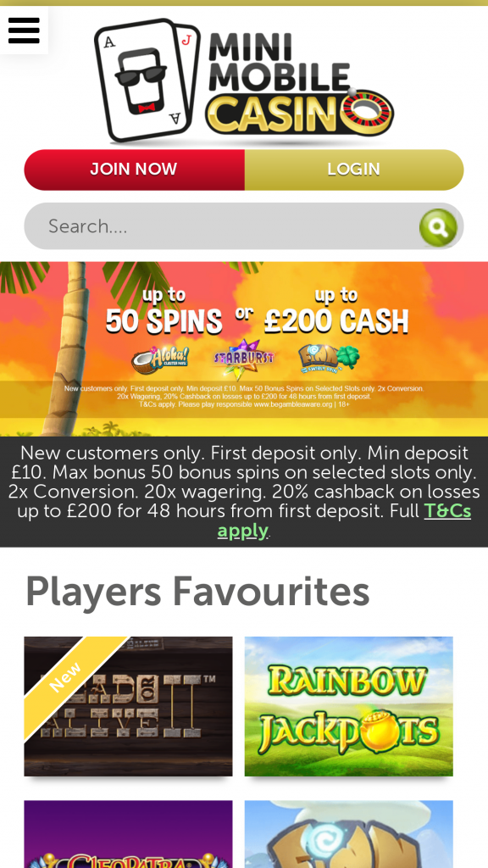Image resolution: width=488 pixels, height=868 pixels.
Task: Click the Players Favourites heading
Action: tap(197, 593)
